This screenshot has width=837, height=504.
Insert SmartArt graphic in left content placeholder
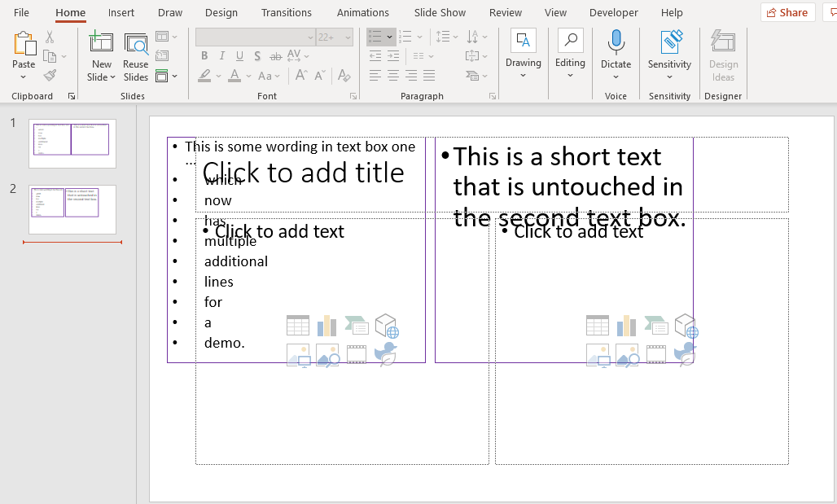pyautogui.click(x=357, y=325)
